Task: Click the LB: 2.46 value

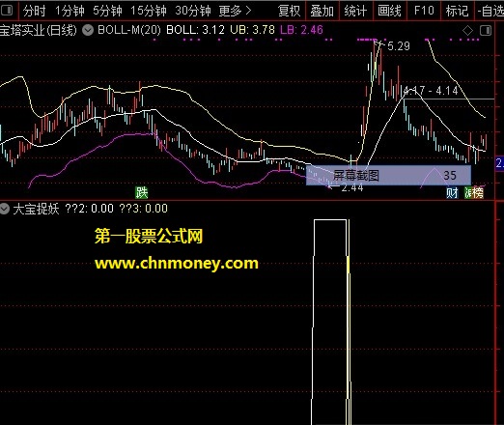Action: point(301,30)
